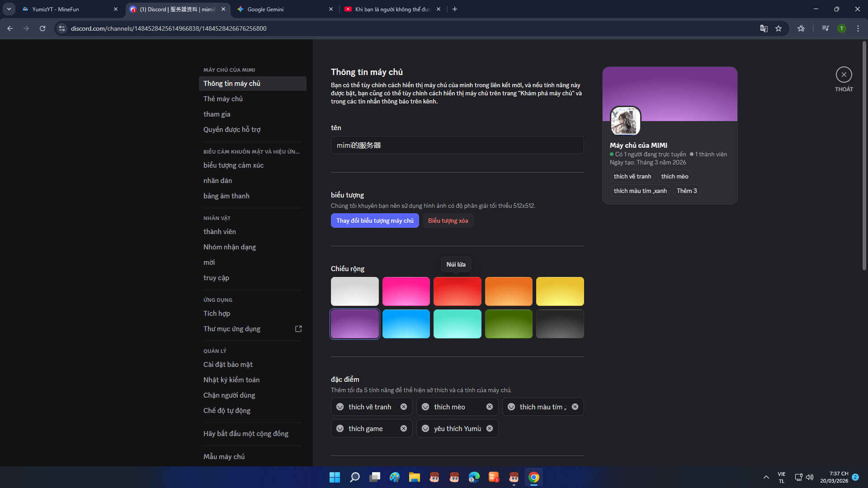Open File Explorer from the taskbar

[x=414, y=477]
